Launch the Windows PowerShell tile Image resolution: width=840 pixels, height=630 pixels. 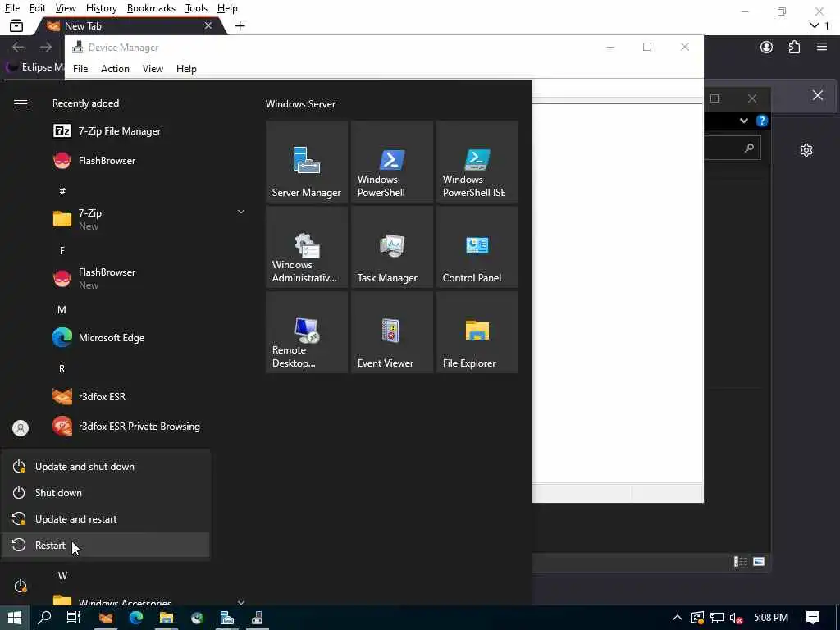392,162
